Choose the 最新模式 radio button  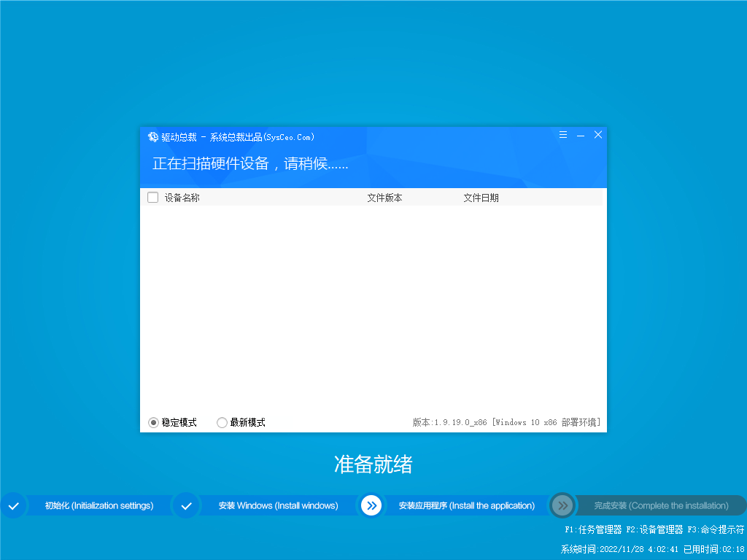click(222, 422)
